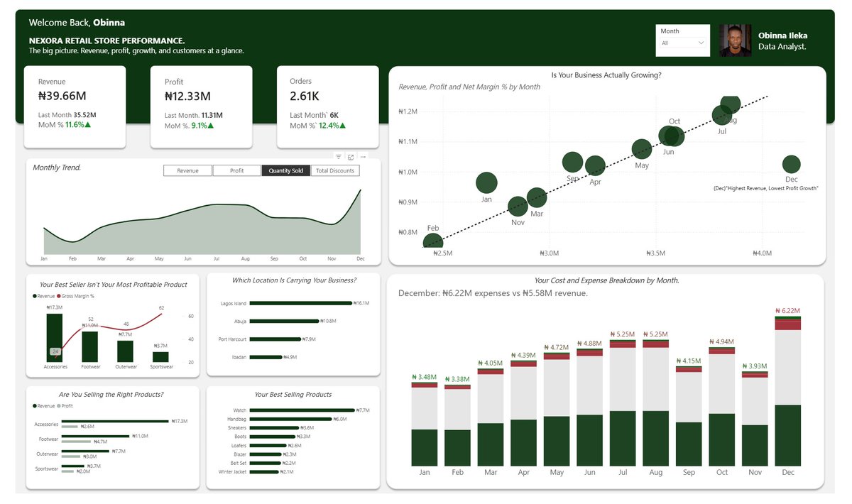
Task: Select the Dec bubble on the growth scatter
Action: (x=791, y=163)
